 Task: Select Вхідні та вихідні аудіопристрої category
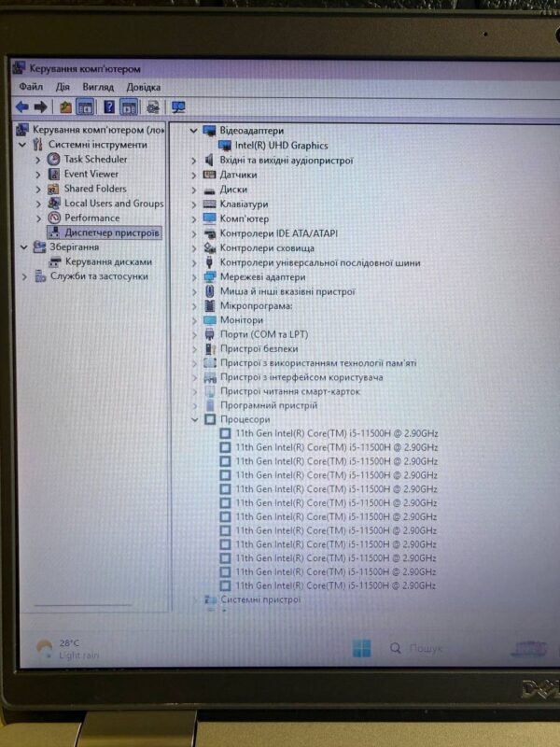pos(287,160)
